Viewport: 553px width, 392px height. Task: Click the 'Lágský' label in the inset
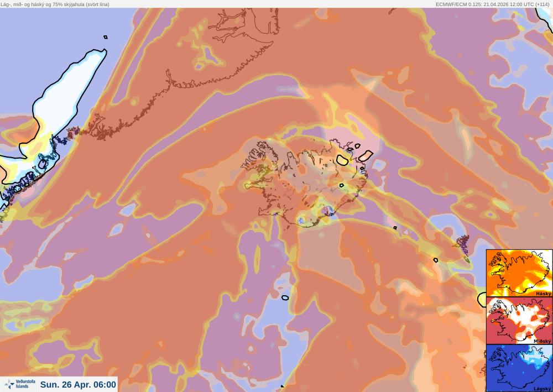point(542,389)
